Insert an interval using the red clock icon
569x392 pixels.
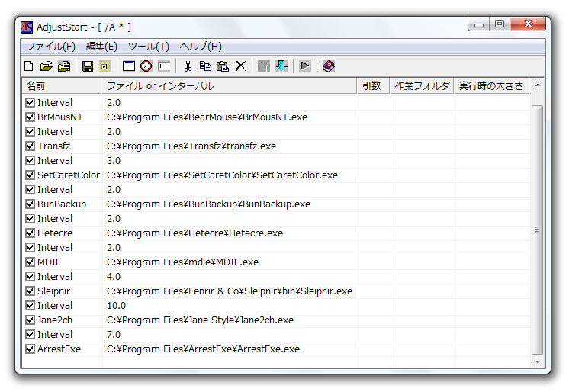(x=146, y=66)
